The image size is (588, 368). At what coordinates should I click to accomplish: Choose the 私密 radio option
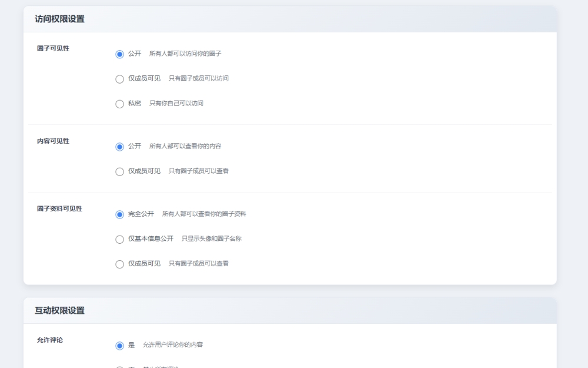tap(120, 104)
